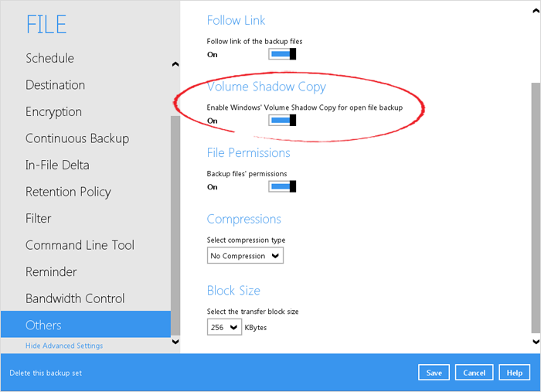This screenshot has height=392, width=541.
Task: Open the Destination settings section
Action: 55,85
